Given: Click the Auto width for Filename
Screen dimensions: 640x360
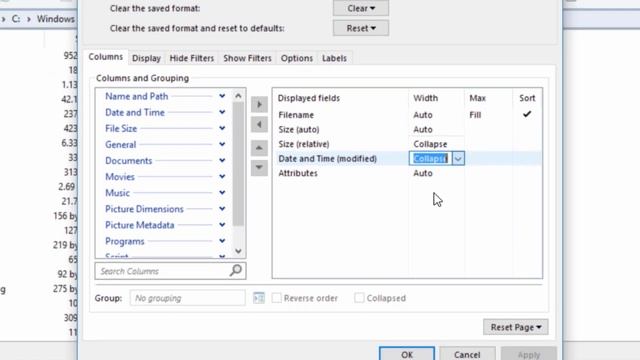Looking at the screenshot, I should pyautogui.click(x=423, y=115).
